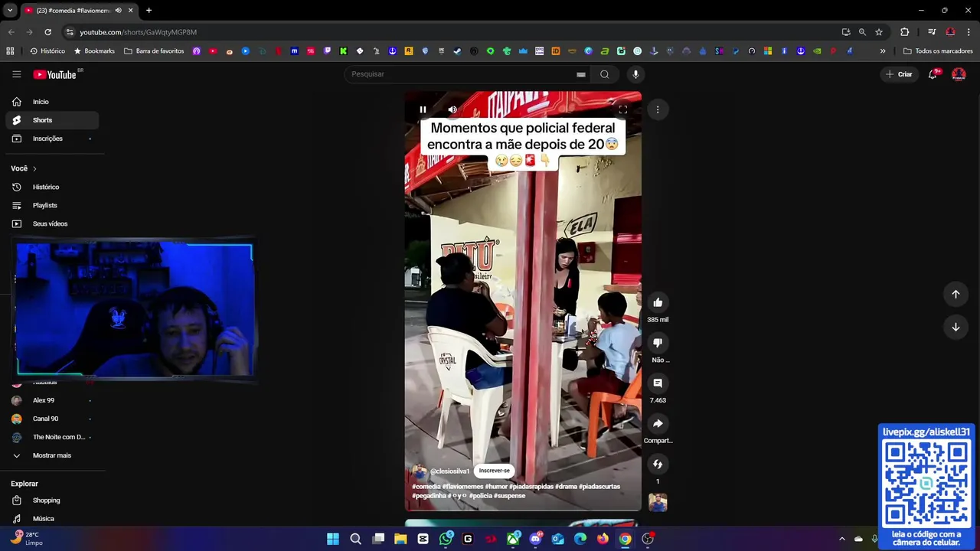Open the Canal 90 subscription channel
Image resolution: width=980 pixels, height=551 pixels.
pos(52,419)
